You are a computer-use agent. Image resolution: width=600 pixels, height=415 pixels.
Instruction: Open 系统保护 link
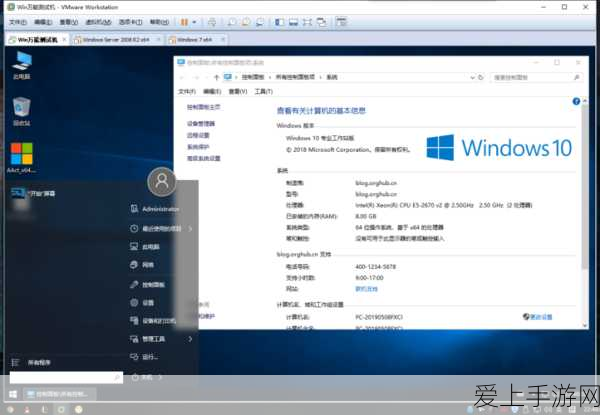pos(198,147)
